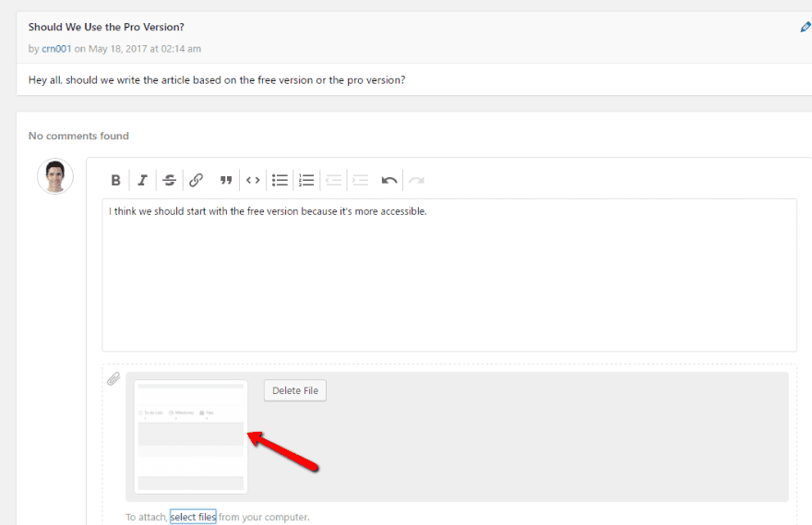Viewport: 812px width, 525px height.
Task: Edit the discussion with pencil icon
Action: [x=806, y=27]
